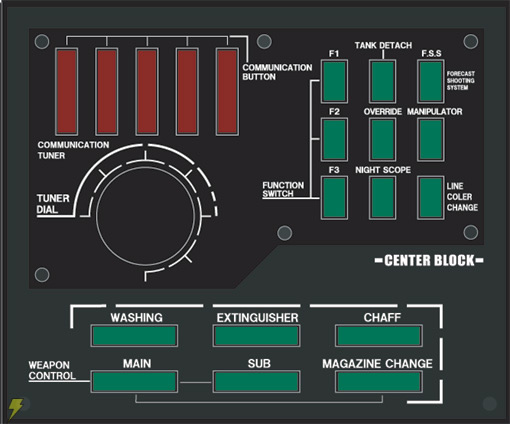The image size is (510, 424).
Task: Click the Line Color Change button
Action: (x=431, y=198)
